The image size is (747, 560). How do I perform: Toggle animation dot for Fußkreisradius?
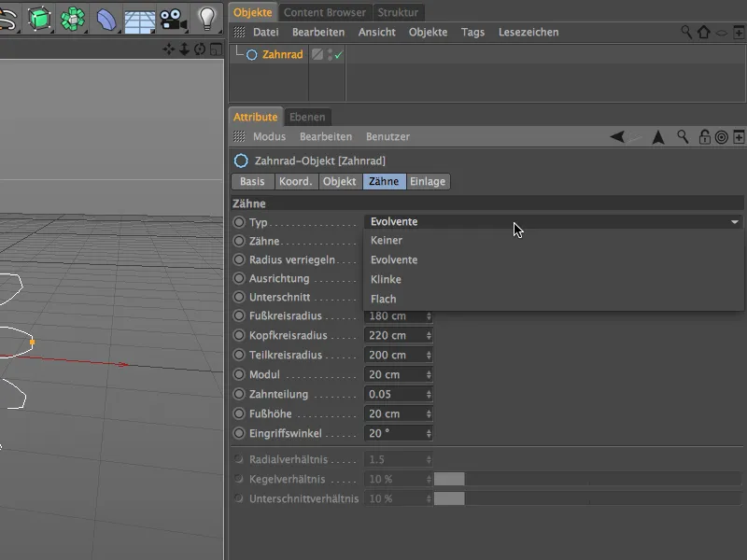[x=239, y=315]
